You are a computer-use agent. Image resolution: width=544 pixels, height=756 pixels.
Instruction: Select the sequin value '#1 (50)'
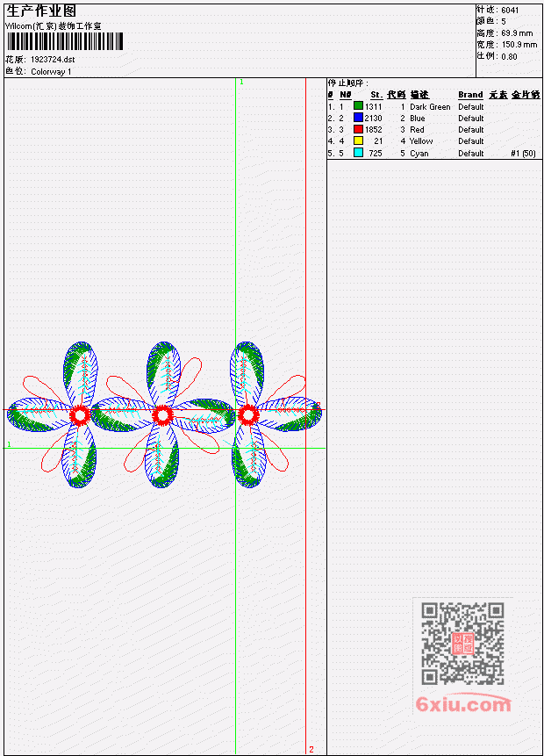(523, 154)
